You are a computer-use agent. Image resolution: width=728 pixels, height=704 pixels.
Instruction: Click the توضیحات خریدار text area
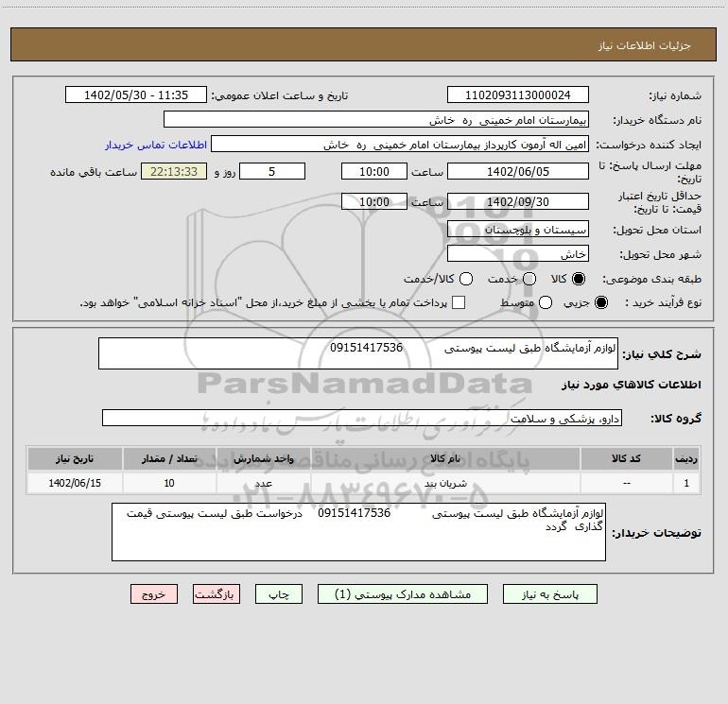358,532
